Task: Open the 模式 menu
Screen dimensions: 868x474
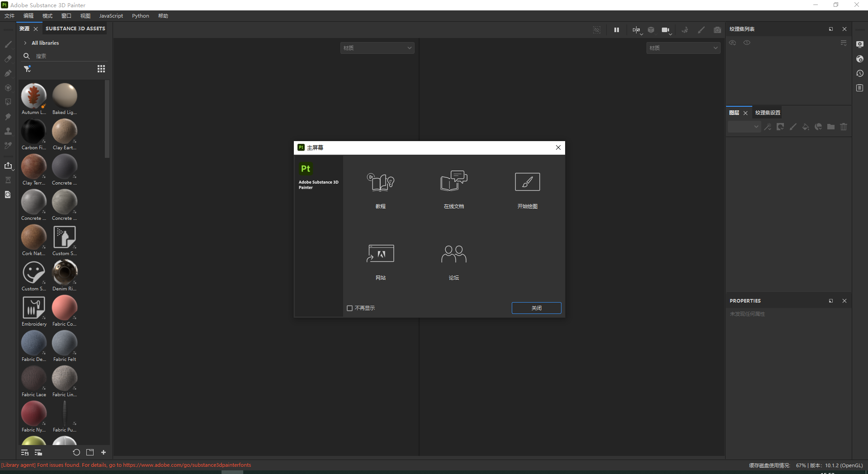Action: pyautogui.click(x=47, y=16)
